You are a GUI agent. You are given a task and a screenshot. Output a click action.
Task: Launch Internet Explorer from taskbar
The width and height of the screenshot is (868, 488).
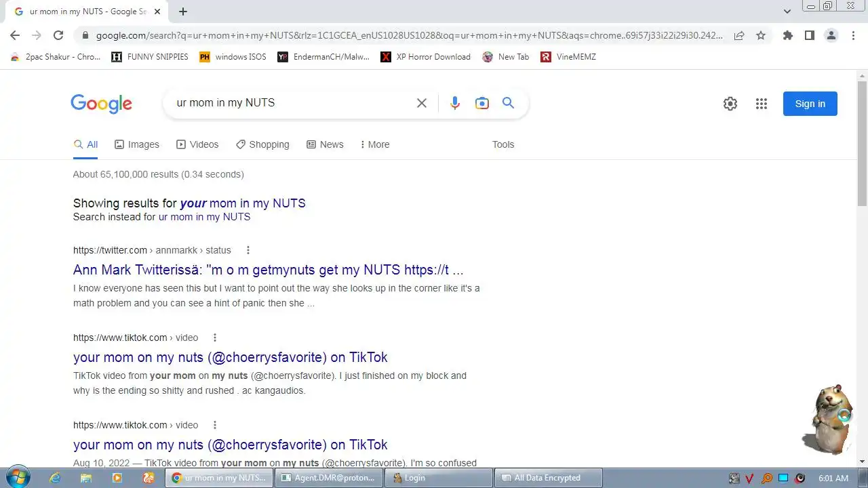coord(55,478)
